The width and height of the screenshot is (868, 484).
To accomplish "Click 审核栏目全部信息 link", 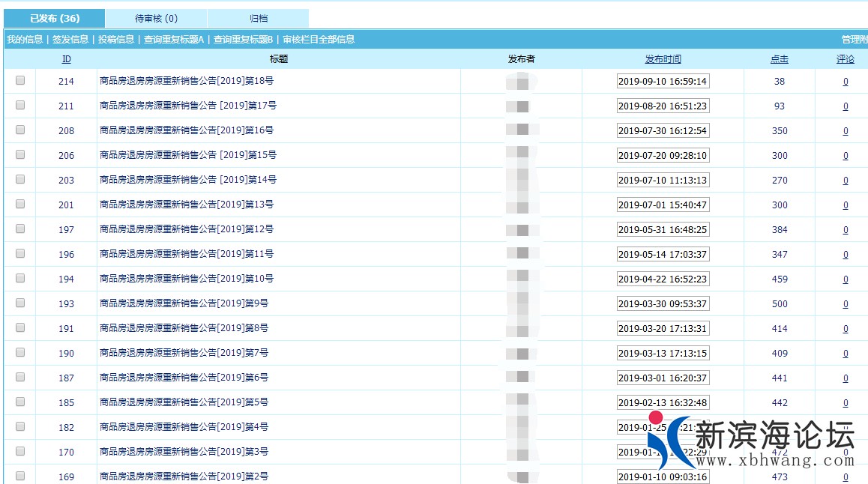I will 319,40.
